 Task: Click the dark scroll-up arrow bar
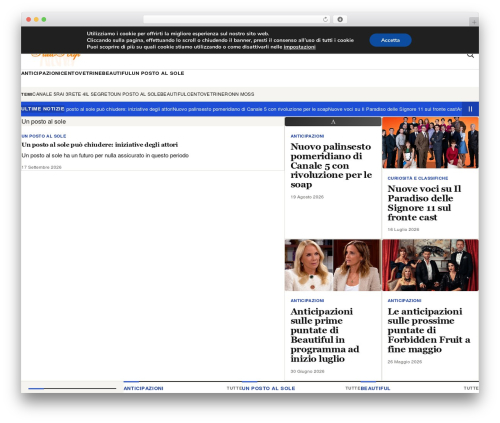(x=333, y=122)
